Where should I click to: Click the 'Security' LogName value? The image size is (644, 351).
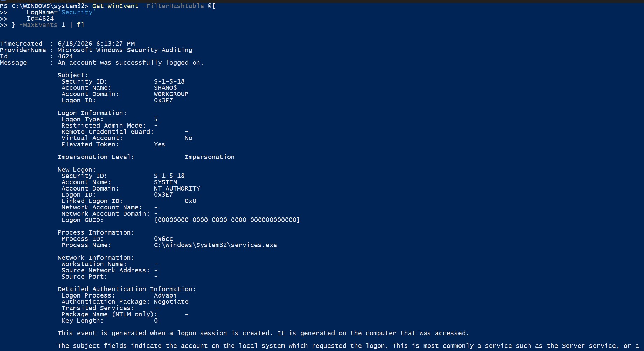tap(77, 12)
